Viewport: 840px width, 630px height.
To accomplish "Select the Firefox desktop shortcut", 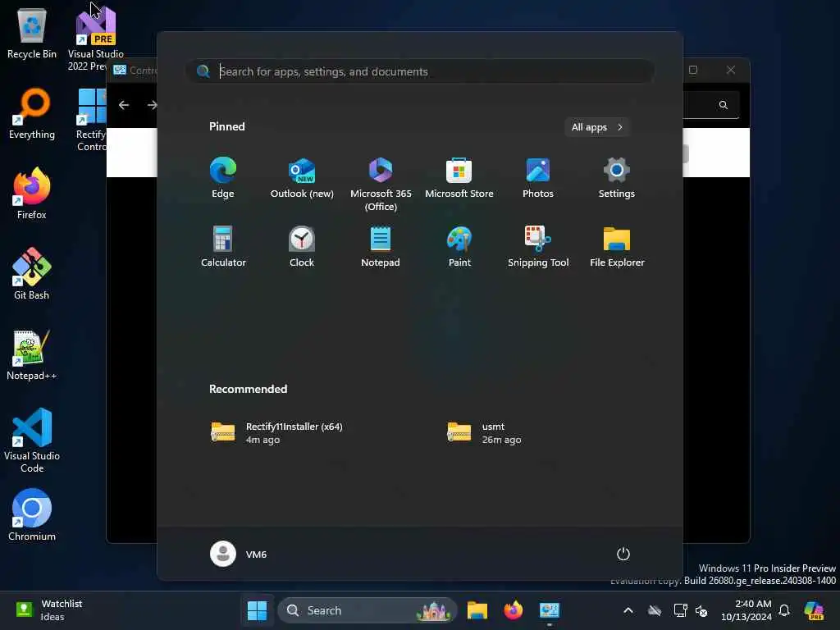I will (32, 194).
